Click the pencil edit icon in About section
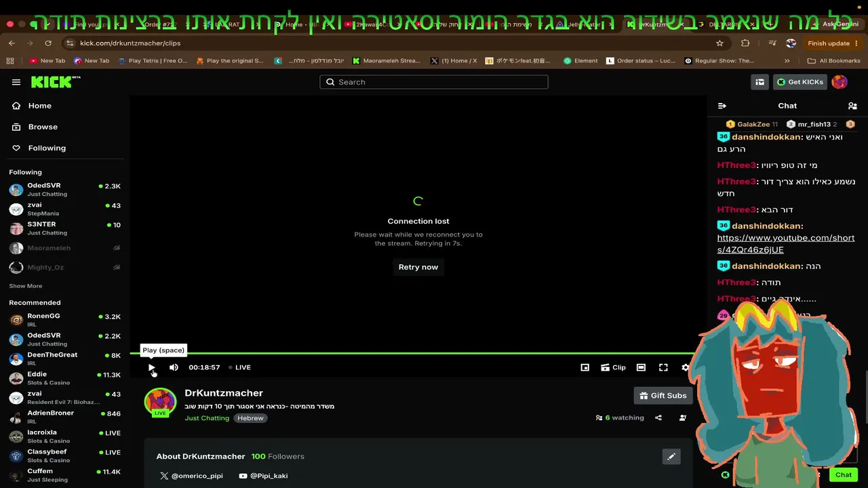Screen dimensions: 868x488 (x=671, y=456)
